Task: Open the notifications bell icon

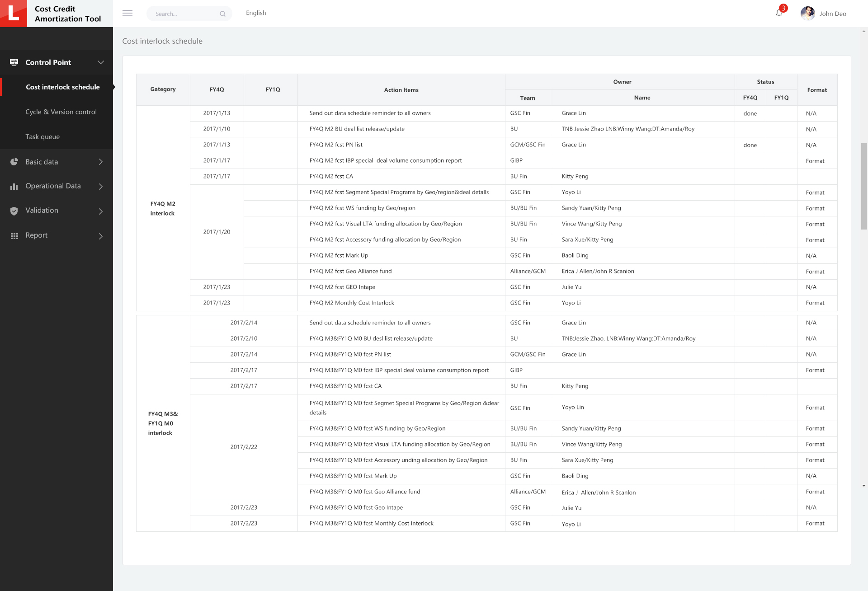Action: (x=779, y=13)
